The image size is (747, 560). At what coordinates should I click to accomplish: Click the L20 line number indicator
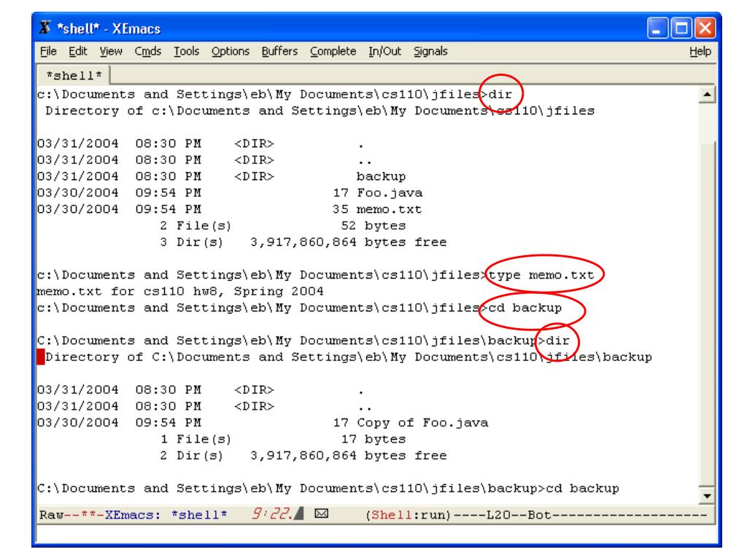point(498,515)
